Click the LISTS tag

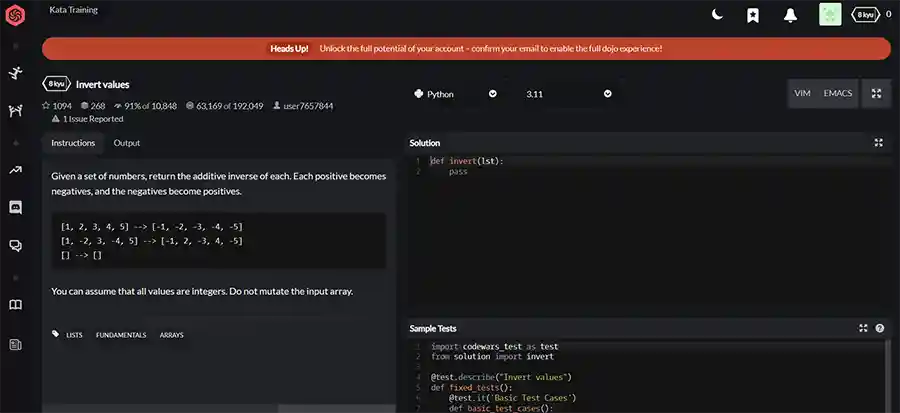(x=75, y=335)
